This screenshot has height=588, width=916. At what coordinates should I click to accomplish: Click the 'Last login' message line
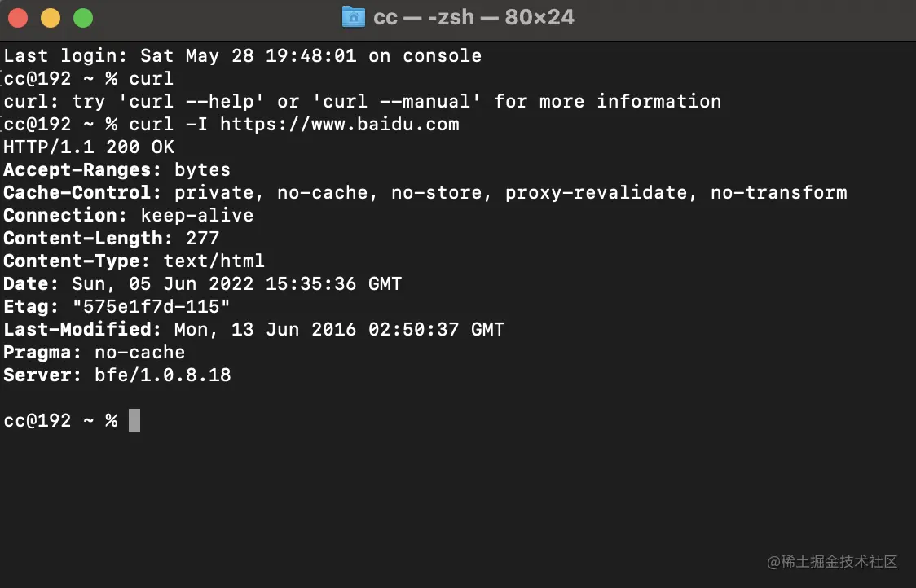click(242, 55)
